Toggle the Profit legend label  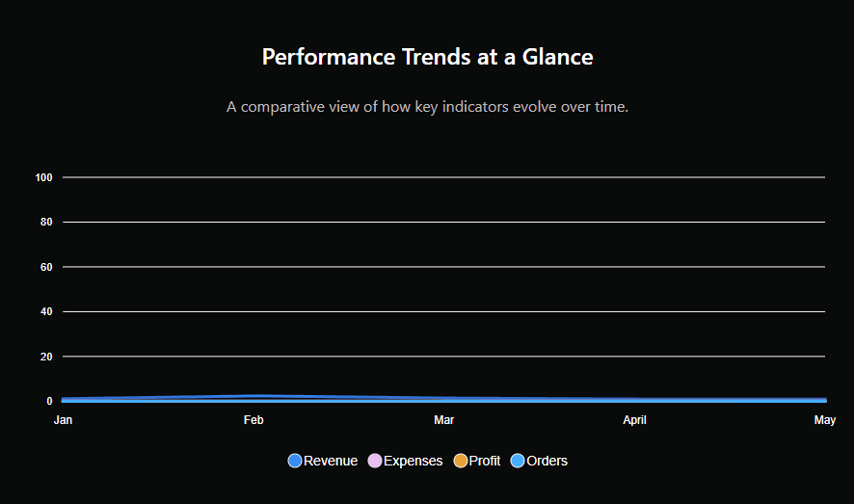pyautogui.click(x=485, y=461)
